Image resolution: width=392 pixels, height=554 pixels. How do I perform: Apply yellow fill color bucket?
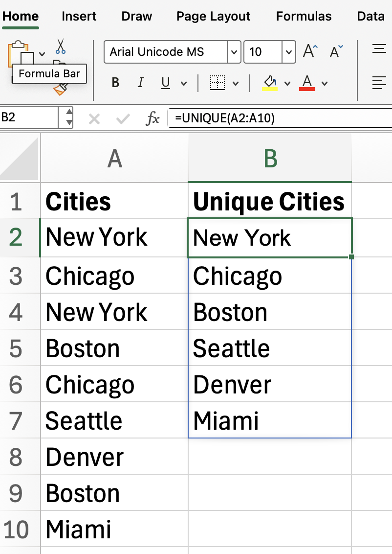pos(270,83)
